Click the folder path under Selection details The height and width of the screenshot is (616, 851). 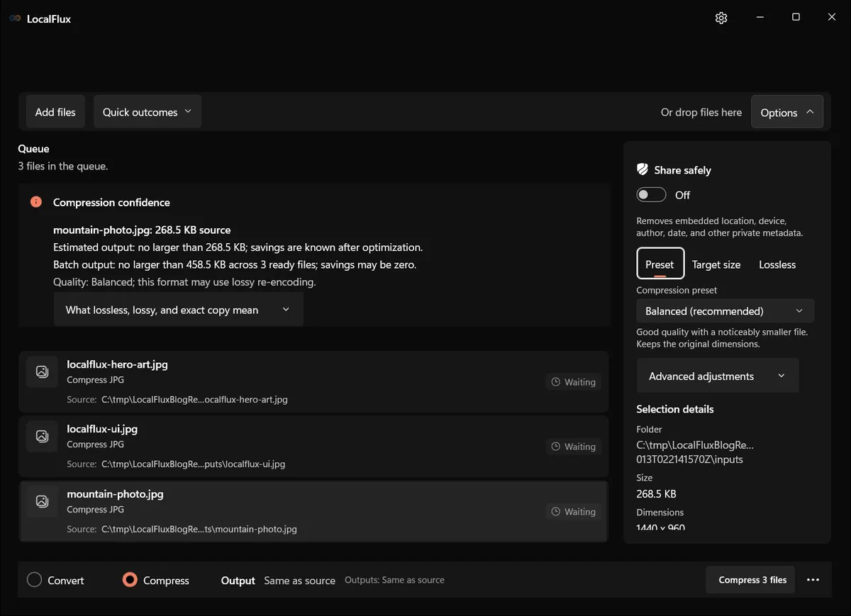point(695,452)
